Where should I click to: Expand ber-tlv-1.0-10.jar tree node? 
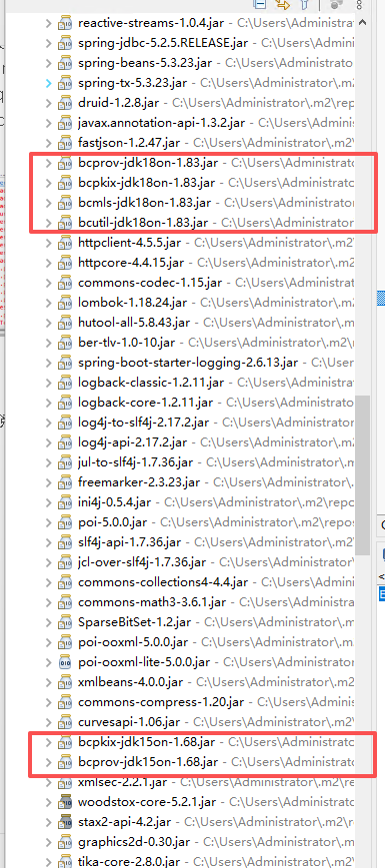tap(48, 343)
